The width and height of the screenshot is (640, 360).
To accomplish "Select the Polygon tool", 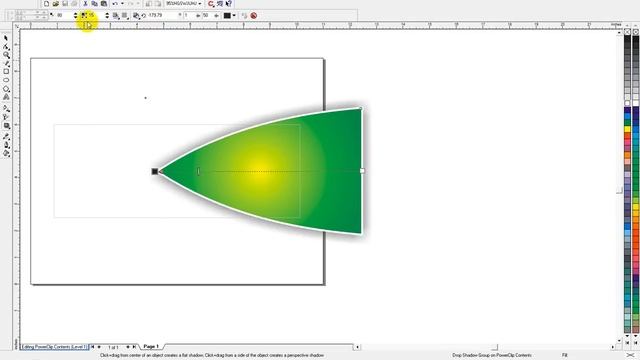I will pos(6,89).
